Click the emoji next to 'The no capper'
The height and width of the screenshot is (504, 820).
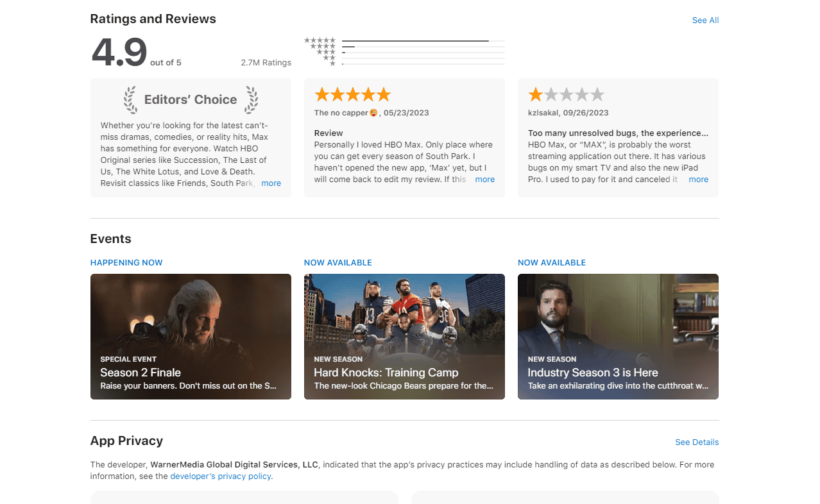coord(373,113)
